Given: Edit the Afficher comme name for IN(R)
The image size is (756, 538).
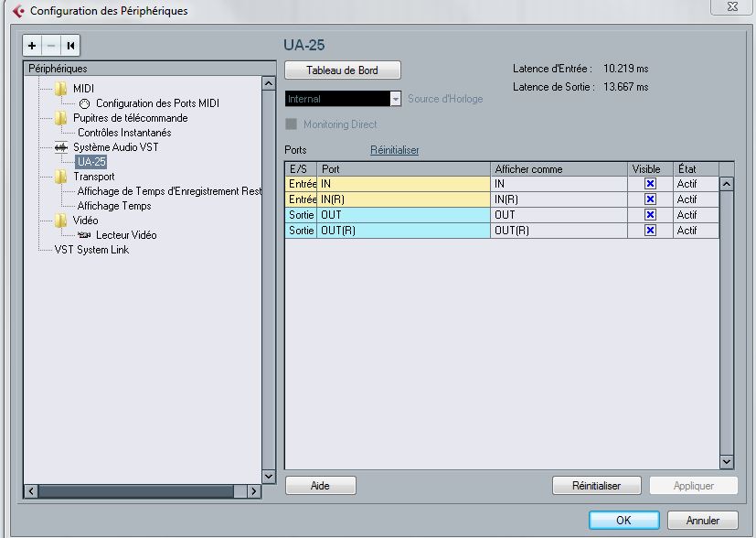Looking at the screenshot, I should click(x=559, y=199).
